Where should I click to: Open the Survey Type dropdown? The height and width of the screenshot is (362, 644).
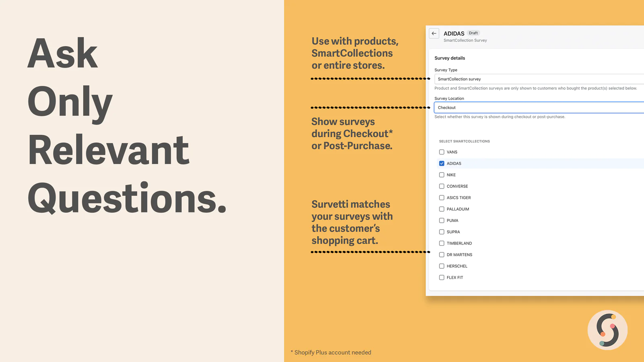[539, 79]
